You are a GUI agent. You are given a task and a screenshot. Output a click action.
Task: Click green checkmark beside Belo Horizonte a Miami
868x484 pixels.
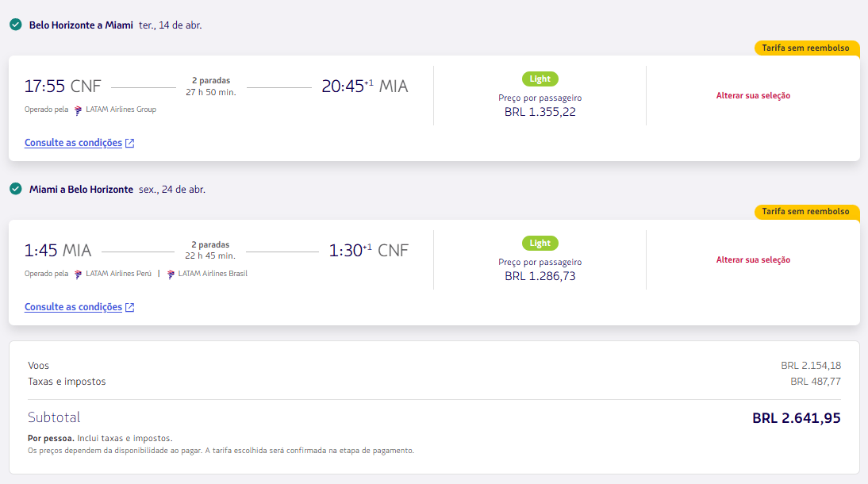(x=15, y=25)
